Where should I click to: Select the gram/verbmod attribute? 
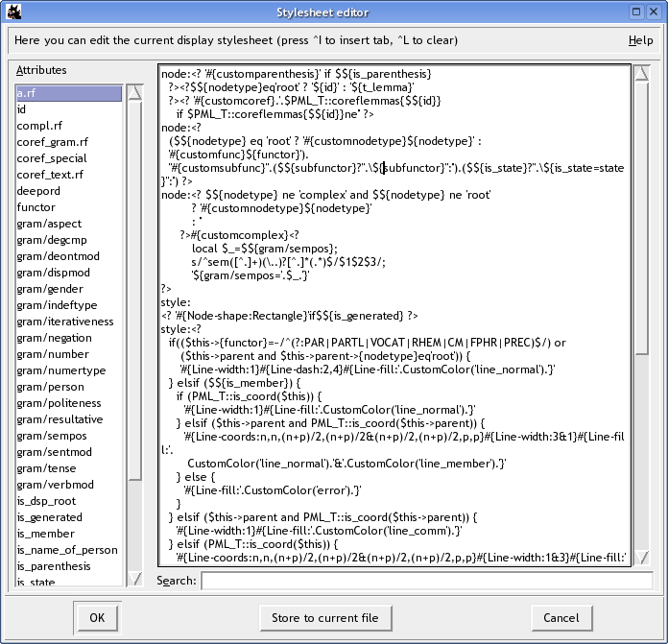69,485
